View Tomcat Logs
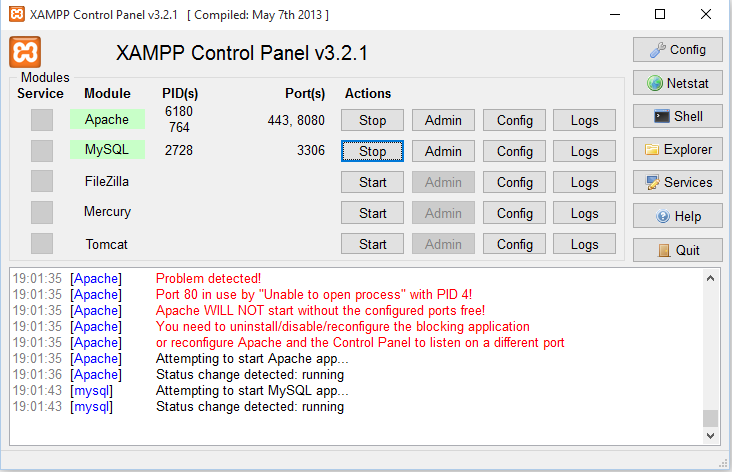This screenshot has width=732, height=472. point(584,244)
